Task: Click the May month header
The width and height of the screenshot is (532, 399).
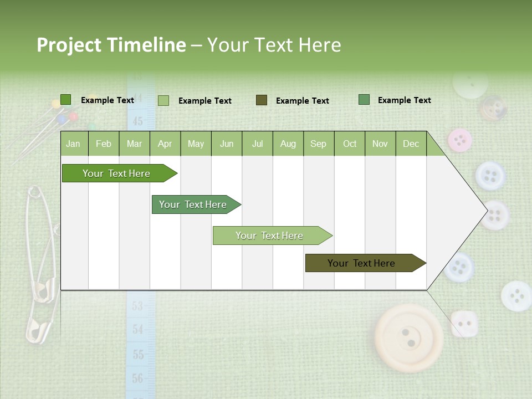Action: (x=196, y=144)
